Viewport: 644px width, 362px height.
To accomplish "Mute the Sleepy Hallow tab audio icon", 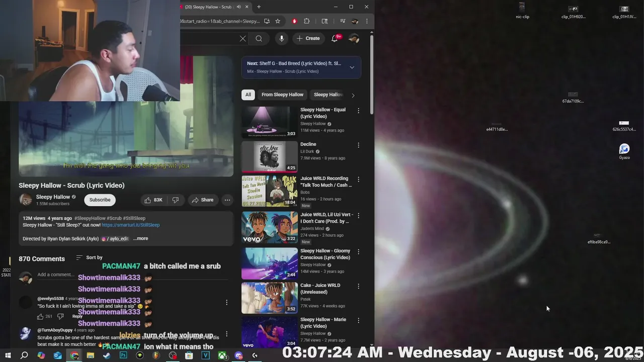I will tap(239, 7).
